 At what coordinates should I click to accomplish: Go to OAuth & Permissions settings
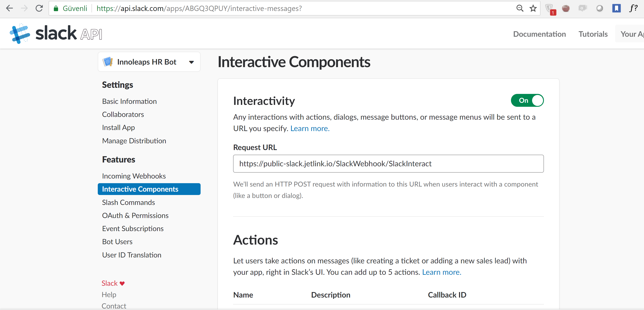135,215
